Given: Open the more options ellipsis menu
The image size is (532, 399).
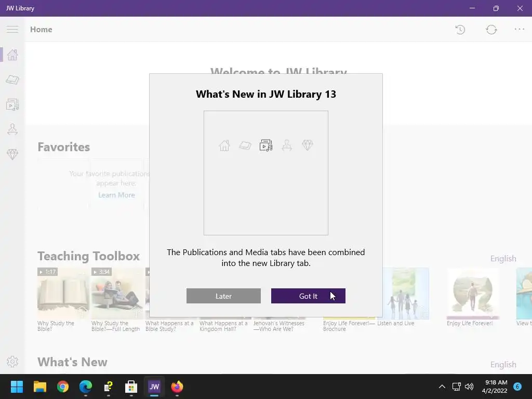Looking at the screenshot, I should pyautogui.click(x=520, y=30).
